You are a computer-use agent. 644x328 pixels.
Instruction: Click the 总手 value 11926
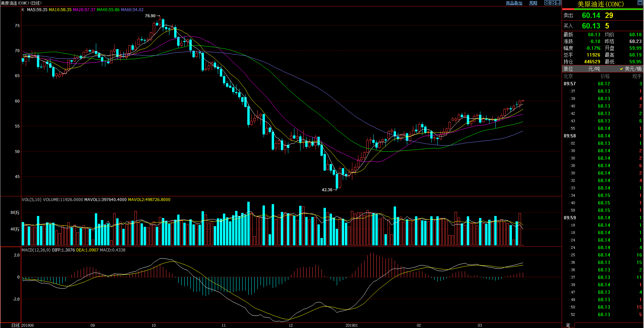[x=594, y=55]
